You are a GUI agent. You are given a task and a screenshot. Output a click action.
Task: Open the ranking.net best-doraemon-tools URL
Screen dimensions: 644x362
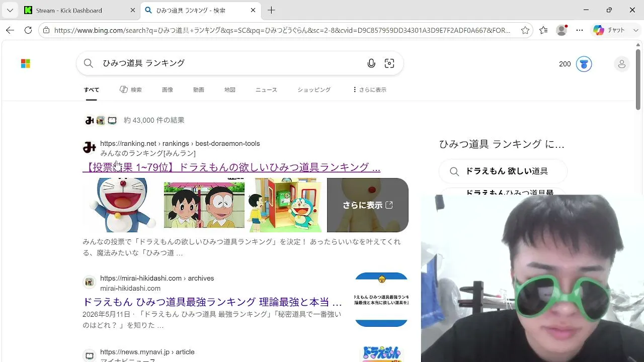[x=180, y=144]
